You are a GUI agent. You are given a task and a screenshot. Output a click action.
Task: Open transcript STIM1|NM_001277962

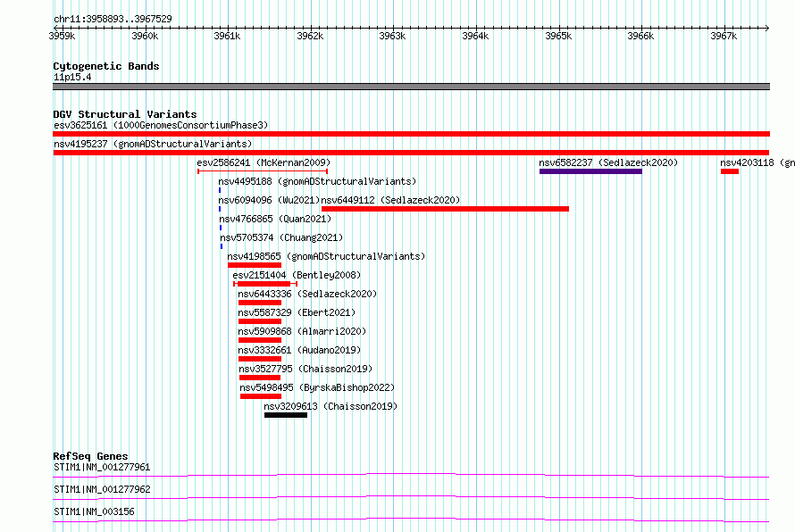(102, 489)
